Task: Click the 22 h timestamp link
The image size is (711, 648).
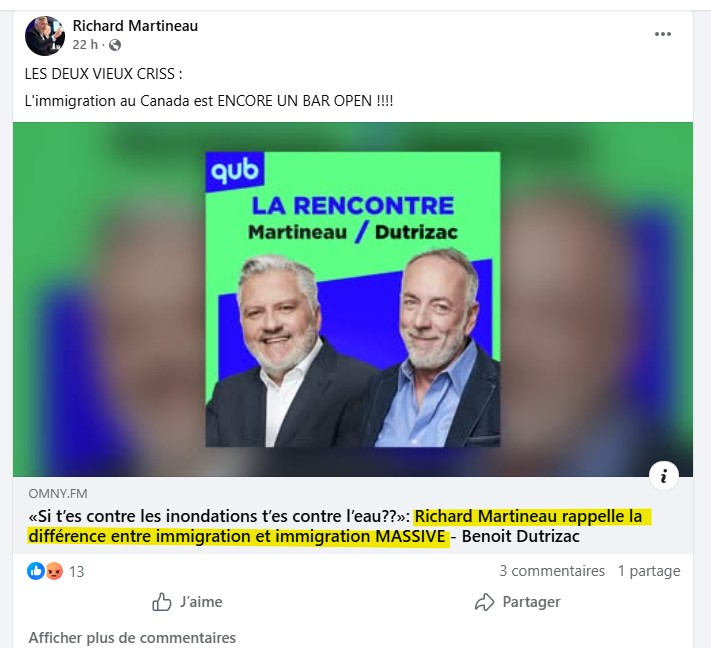Action: pyautogui.click(x=85, y=45)
